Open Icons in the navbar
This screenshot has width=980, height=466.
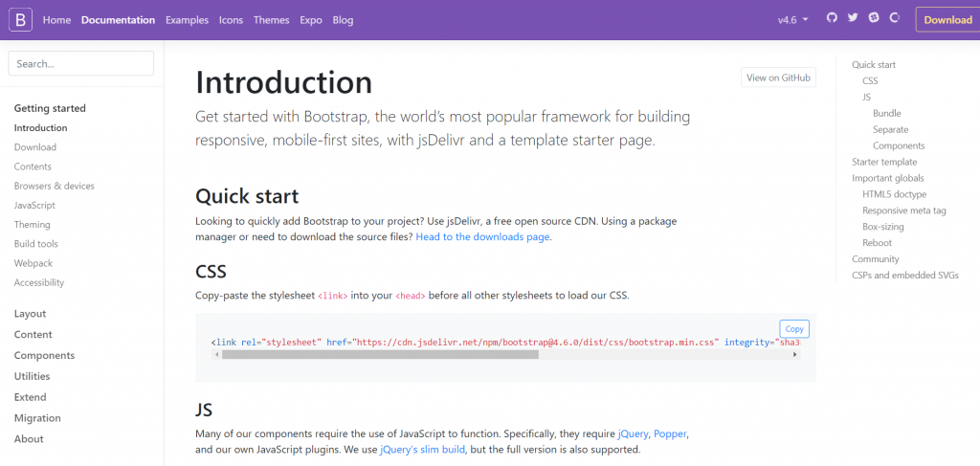point(231,20)
